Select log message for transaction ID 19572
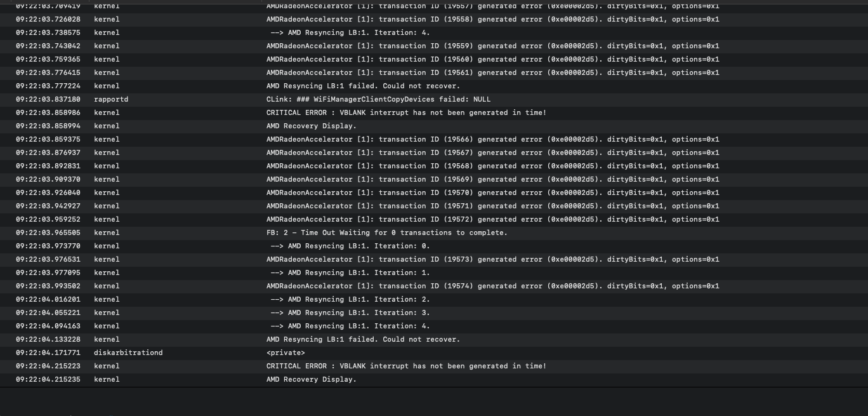Viewport: 868px width, 416px height. coord(492,219)
